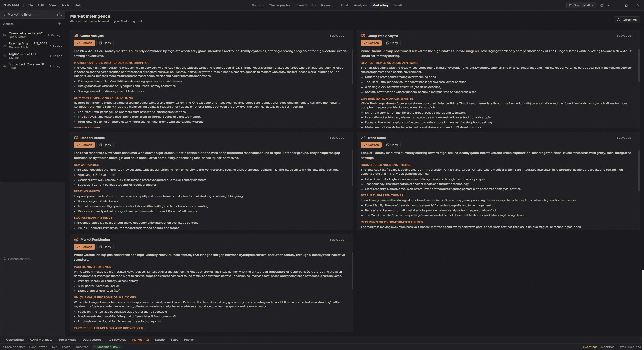
Task: Click the Query Letter envelope icon
Action: coord(5,35)
